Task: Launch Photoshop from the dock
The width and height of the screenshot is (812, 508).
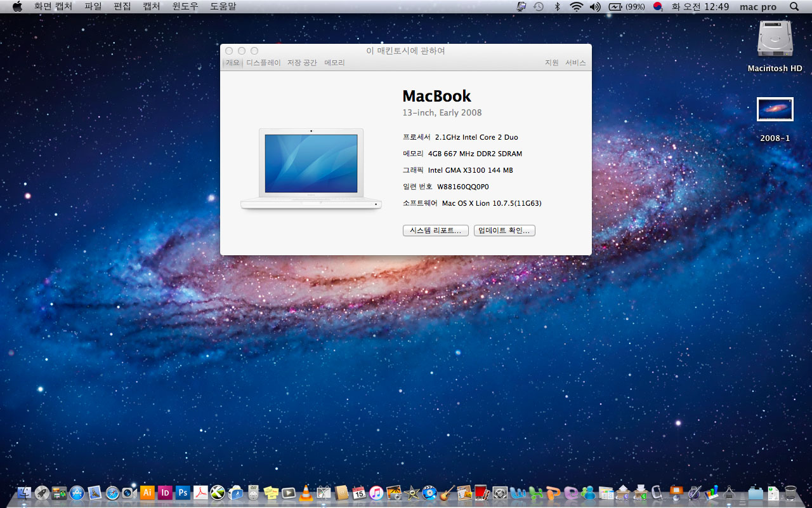Action: coord(183,492)
